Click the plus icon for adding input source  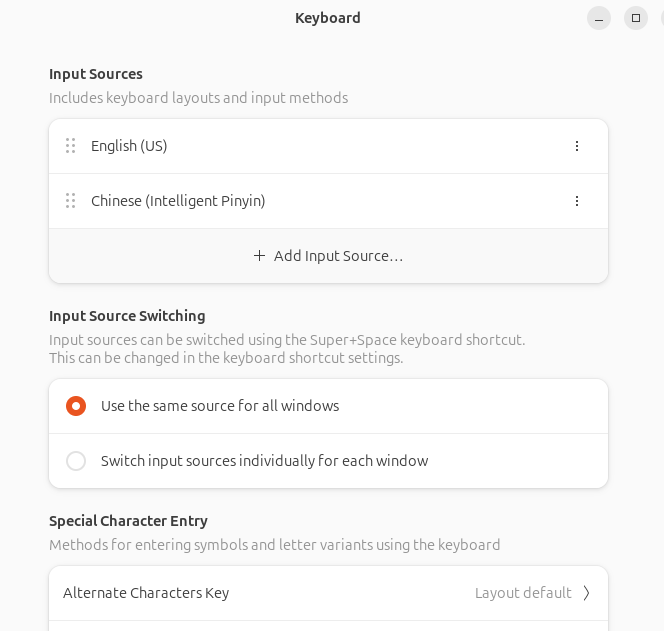tap(259, 256)
